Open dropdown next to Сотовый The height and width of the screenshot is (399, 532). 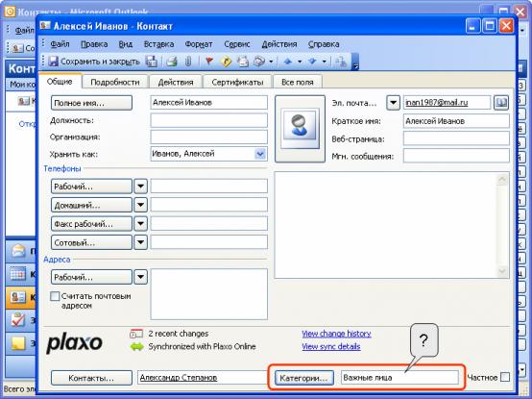(x=140, y=242)
